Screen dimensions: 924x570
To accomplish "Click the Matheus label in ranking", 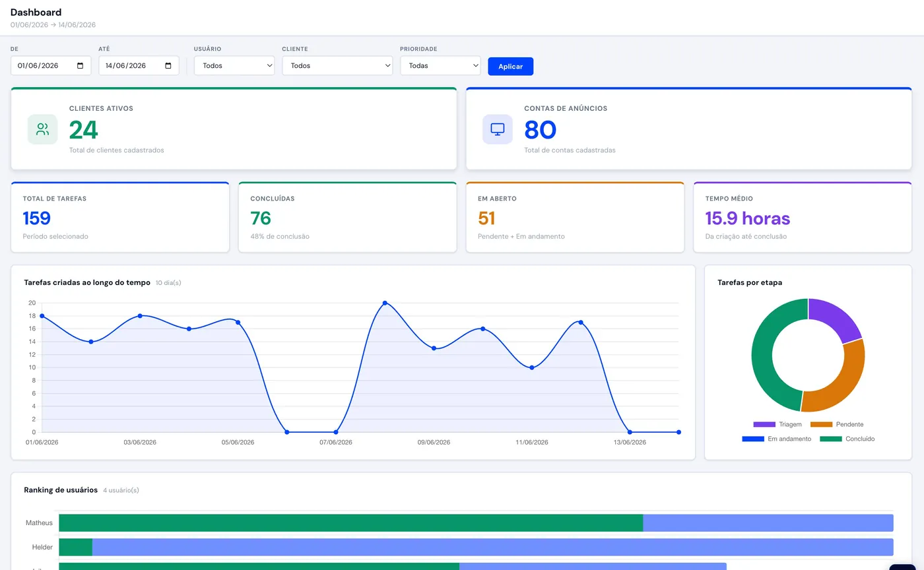I will tap(39, 523).
